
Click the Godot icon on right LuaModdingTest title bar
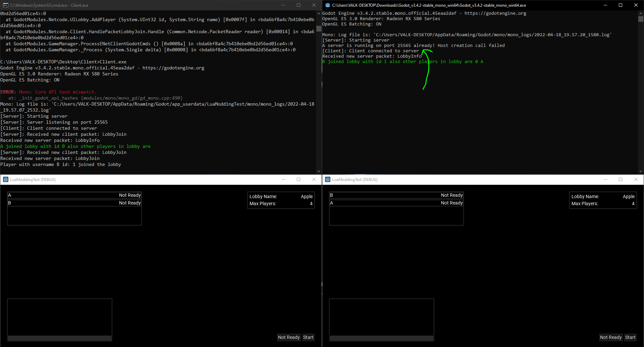(327, 179)
